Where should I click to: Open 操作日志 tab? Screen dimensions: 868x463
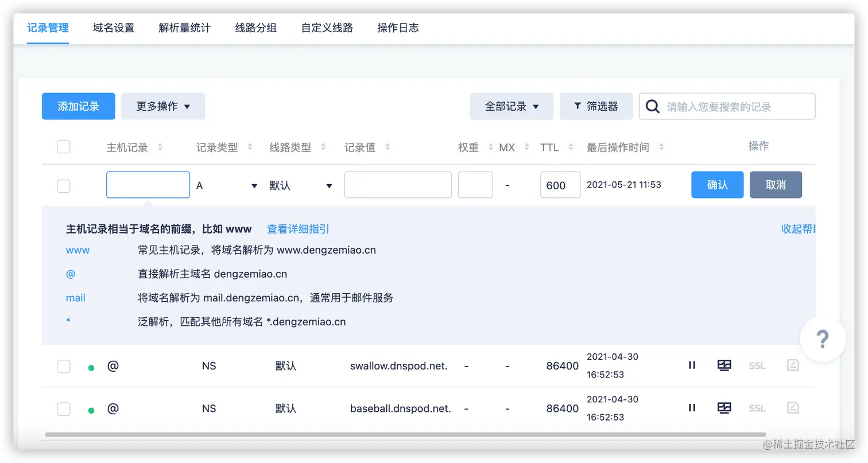[x=398, y=28]
